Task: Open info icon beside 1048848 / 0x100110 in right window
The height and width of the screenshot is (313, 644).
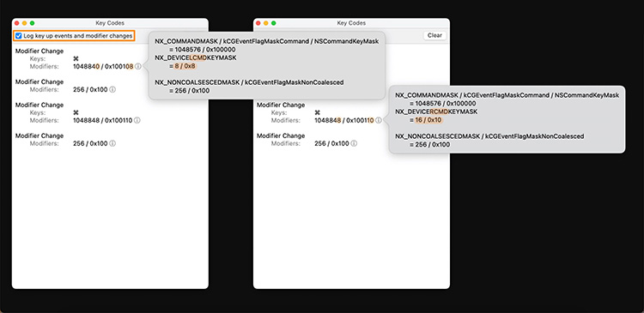Action: click(379, 121)
